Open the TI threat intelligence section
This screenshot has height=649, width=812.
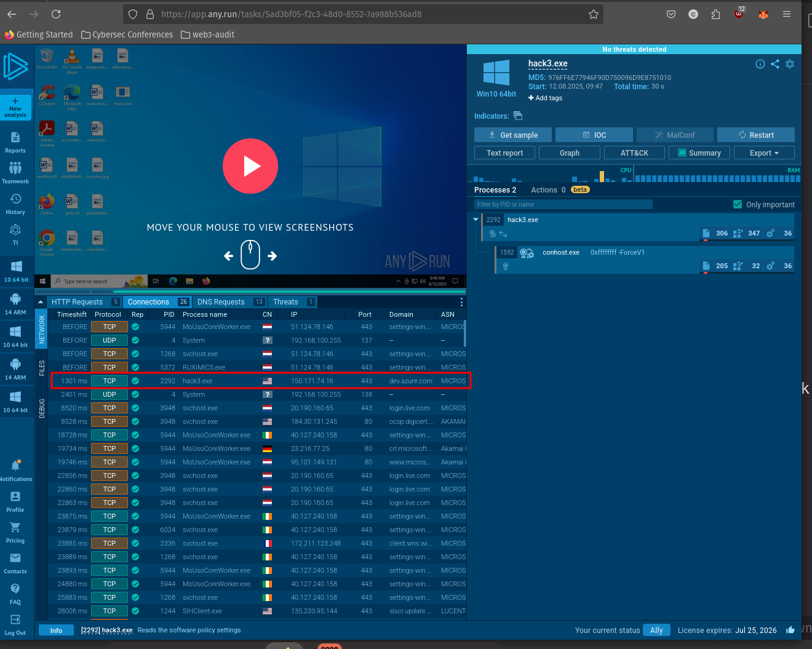tap(15, 234)
